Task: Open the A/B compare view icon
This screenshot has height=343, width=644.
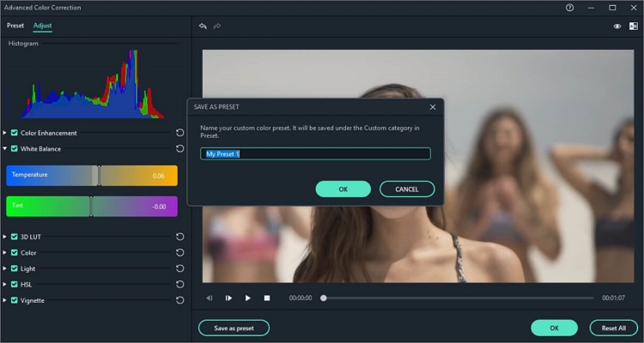Action: pos(634,27)
